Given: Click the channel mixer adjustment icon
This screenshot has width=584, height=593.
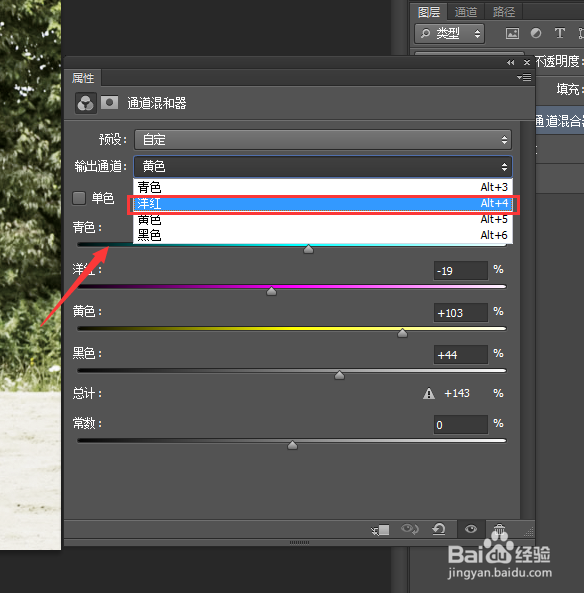Looking at the screenshot, I should click(85, 103).
